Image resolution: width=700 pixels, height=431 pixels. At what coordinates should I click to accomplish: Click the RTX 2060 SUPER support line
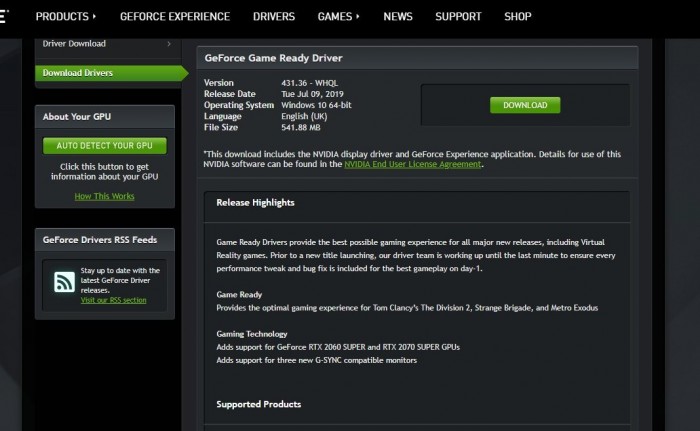pyautogui.click(x=338, y=347)
